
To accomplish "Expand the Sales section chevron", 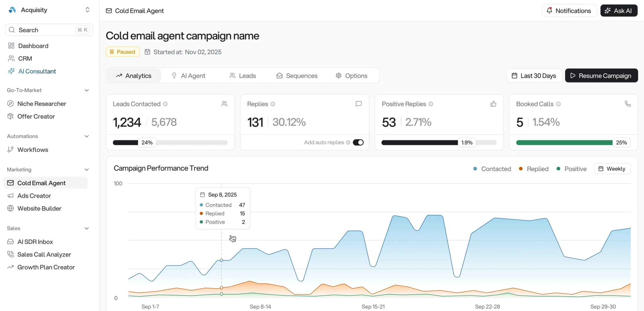I will tap(87, 228).
